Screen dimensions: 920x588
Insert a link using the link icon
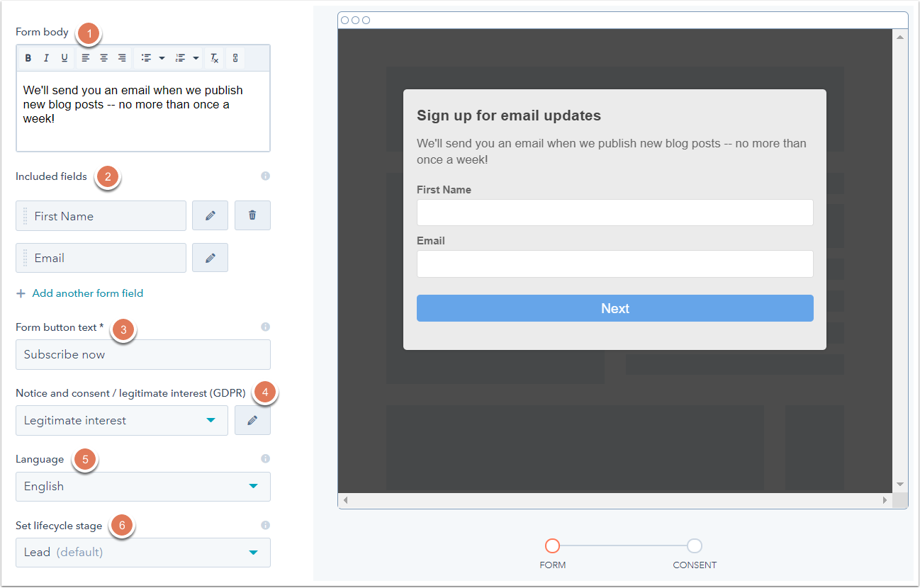[x=235, y=57]
